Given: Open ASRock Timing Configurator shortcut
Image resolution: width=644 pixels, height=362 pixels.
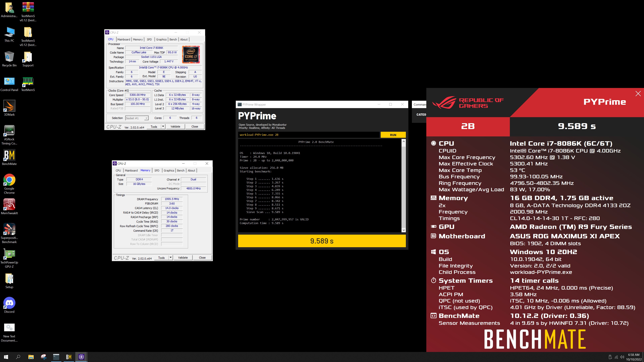Looking at the screenshot, I should pyautogui.click(x=9, y=135).
